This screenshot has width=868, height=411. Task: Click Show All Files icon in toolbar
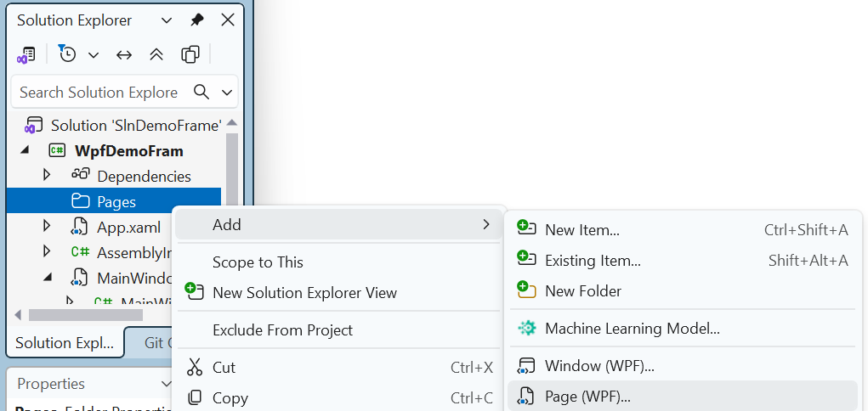[190, 54]
